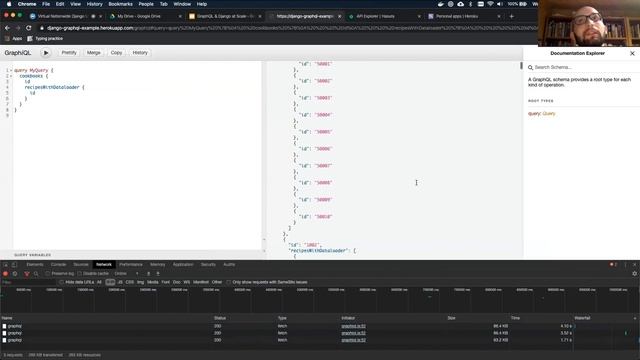The image size is (640, 360).
Task: Open the Typing practice bookmark
Action: tap(45, 38)
